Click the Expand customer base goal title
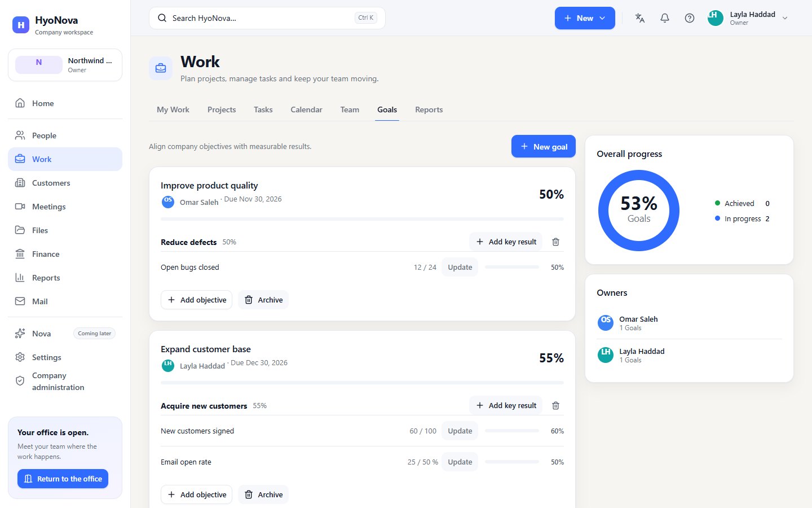The height and width of the screenshot is (508, 812). 206,349
